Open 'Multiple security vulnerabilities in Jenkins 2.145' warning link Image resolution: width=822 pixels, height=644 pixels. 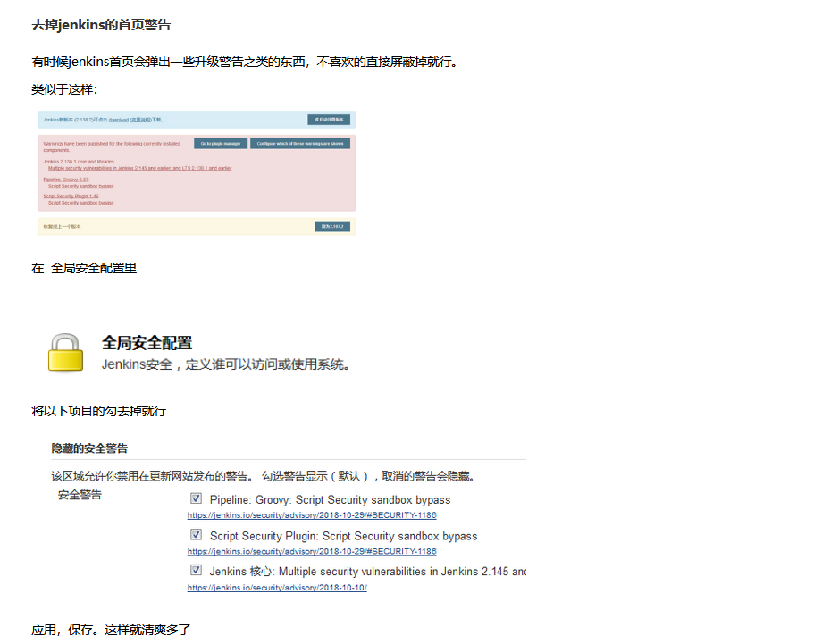[x=139, y=168]
